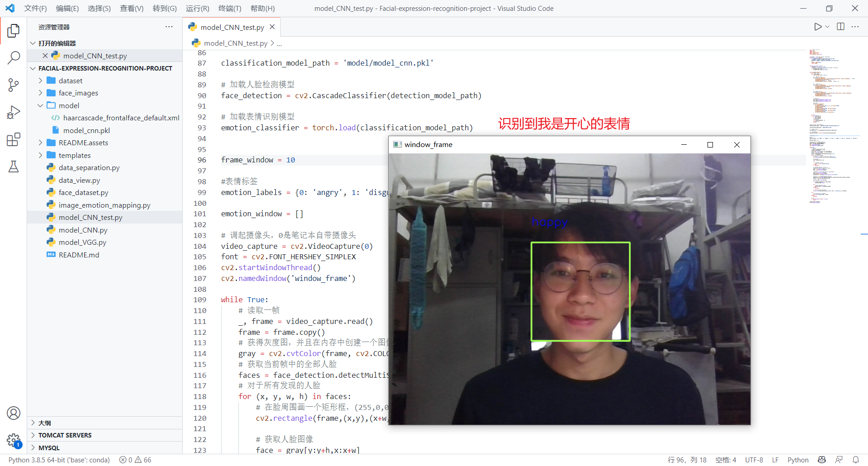Open the Testing flask icon
This screenshot has height=466, width=868.
click(x=14, y=166)
